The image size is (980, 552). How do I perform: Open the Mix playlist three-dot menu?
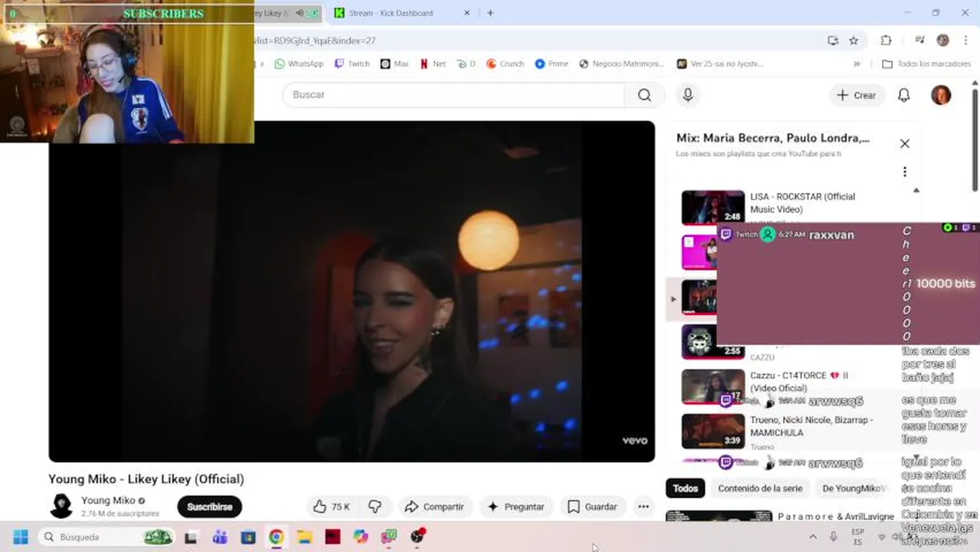[905, 172]
